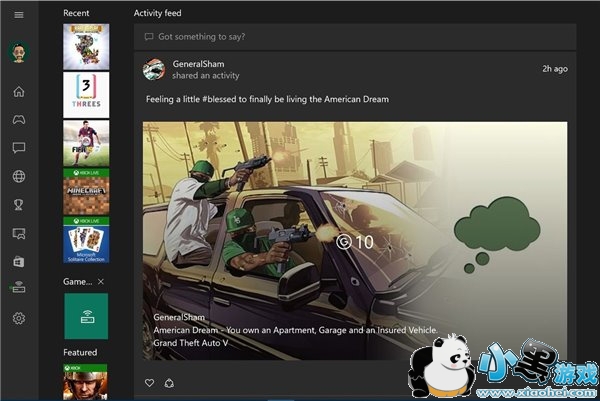
Task: Open FIFA from Recent list
Action: click(86, 143)
